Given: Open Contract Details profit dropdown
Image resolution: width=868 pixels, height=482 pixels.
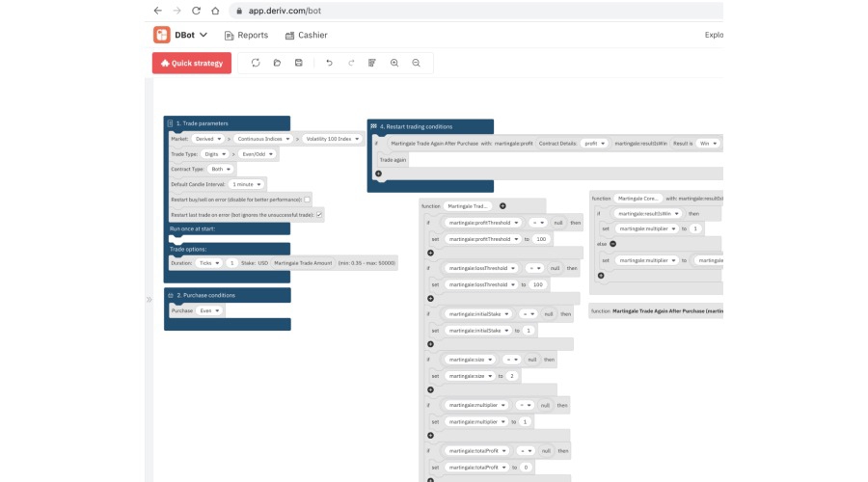Looking at the screenshot, I should pyautogui.click(x=594, y=144).
